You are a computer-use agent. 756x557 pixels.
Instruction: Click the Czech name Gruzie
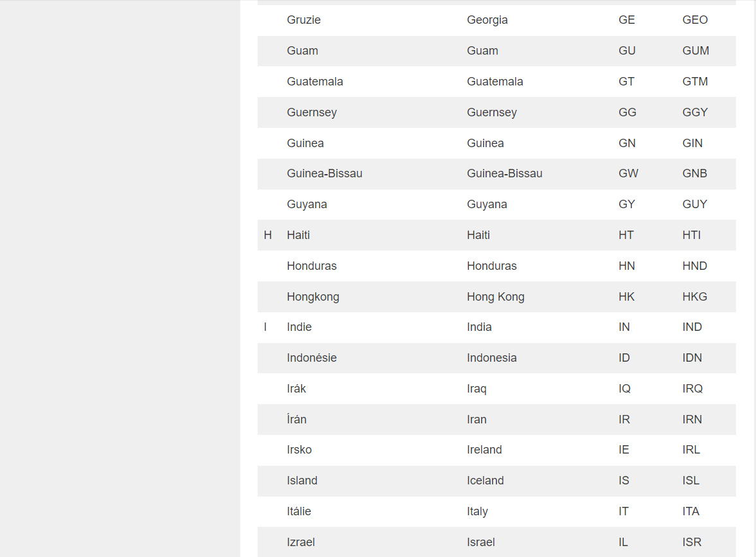[304, 20]
